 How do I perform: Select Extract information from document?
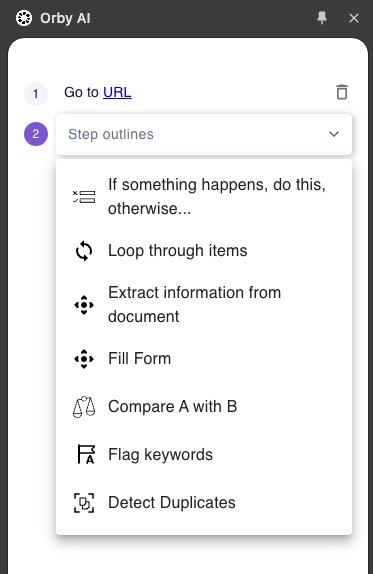click(204, 305)
